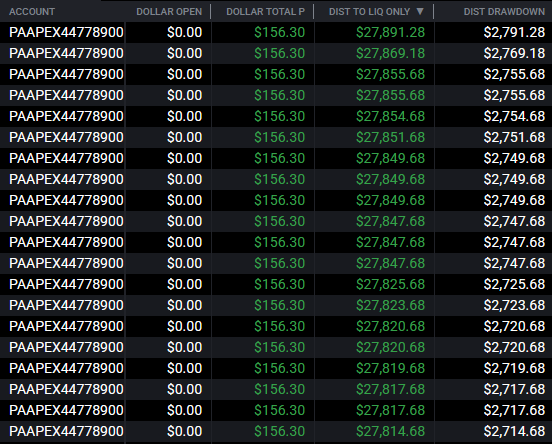The height and width of the screenshot is (444, 552).
Task: Click $0.00 dollar open in the $27,825.68 row
Action: point(184,284)
